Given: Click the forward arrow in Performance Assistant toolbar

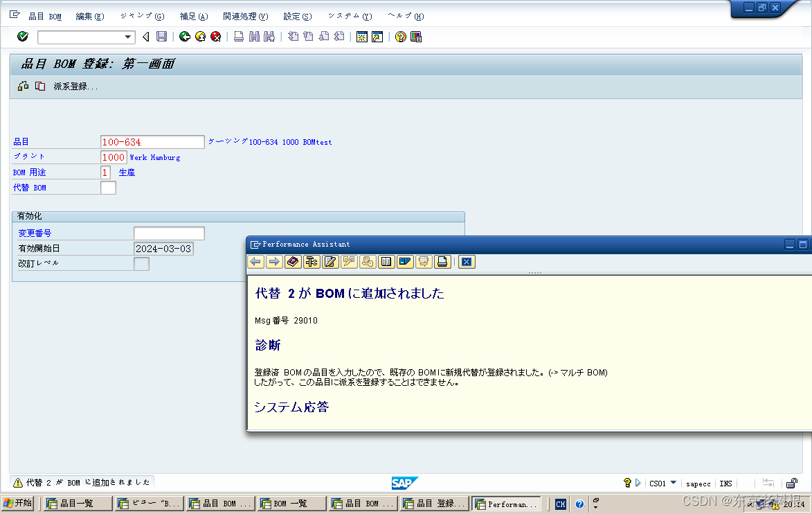Looking at the screenshot, I should [274, 262].
